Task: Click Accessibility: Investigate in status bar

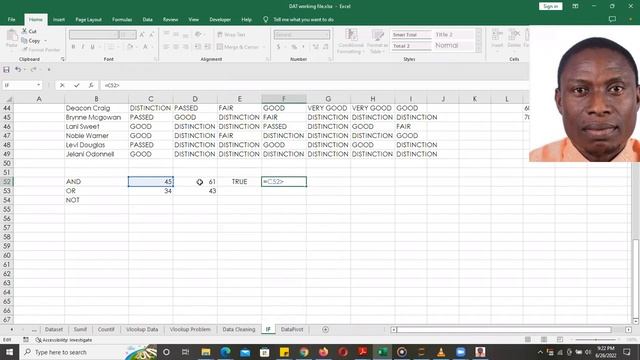Action: [x=64, y=340]
